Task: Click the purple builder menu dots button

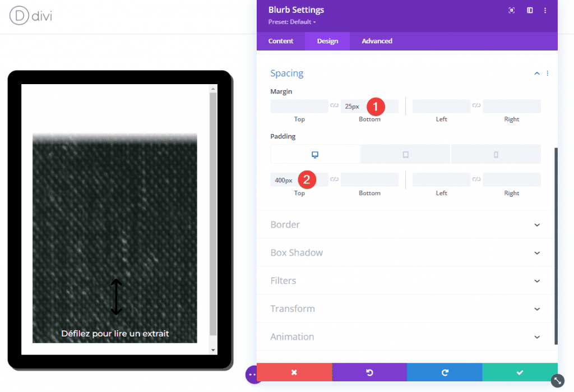Action: coord(251,375)
